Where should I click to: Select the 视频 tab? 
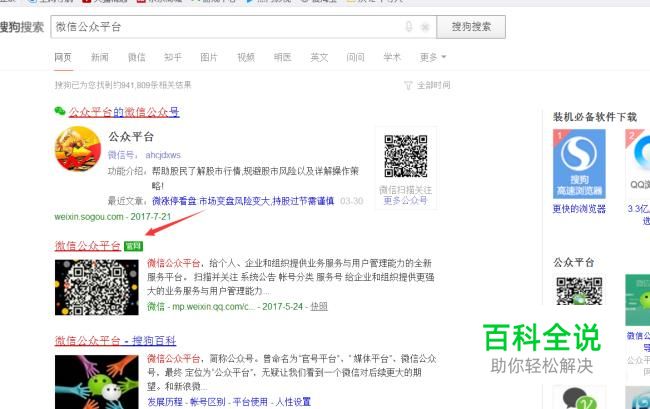[246, 57]
